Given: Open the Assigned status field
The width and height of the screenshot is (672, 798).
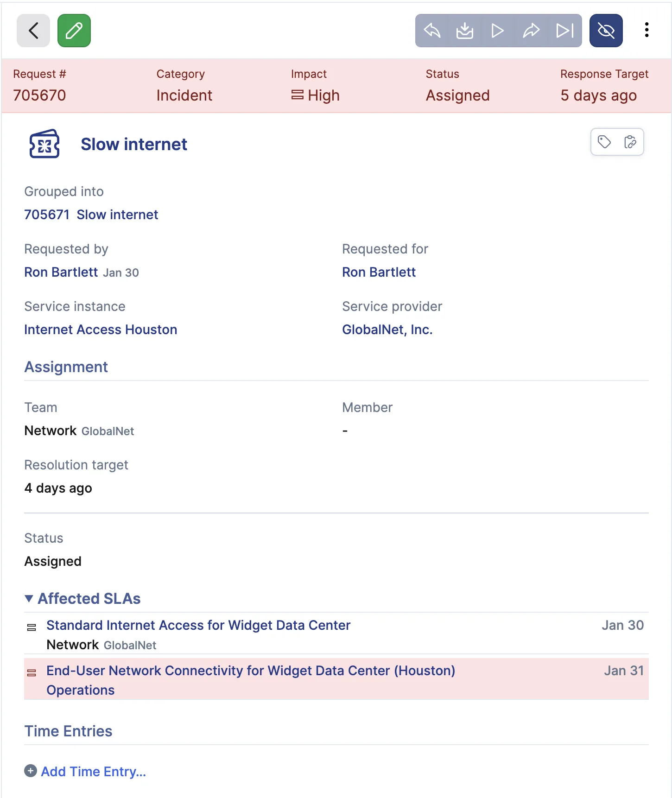Looking at the screenshot, I should click(457, 95).
